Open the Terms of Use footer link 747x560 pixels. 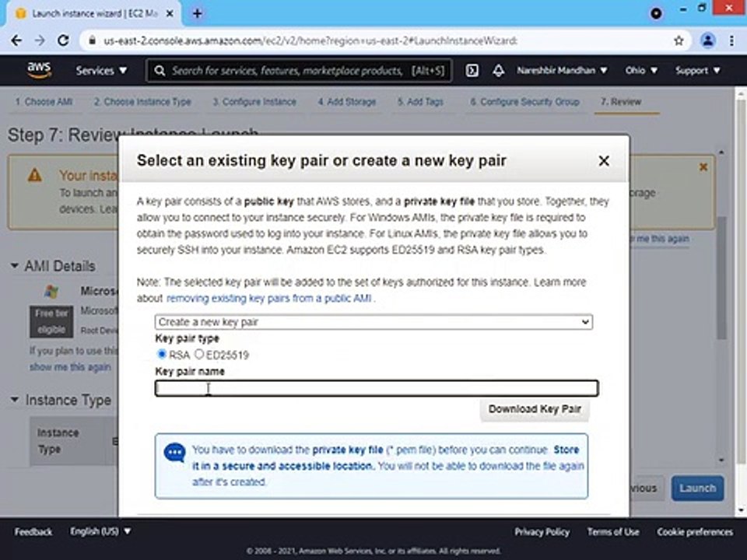(x=613, y=532)
